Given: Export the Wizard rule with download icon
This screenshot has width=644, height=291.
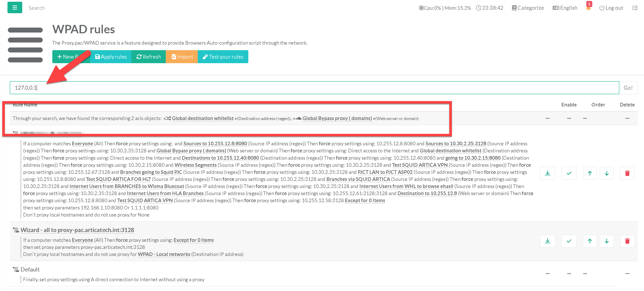Looking at the screenshot, I should 547,241.
